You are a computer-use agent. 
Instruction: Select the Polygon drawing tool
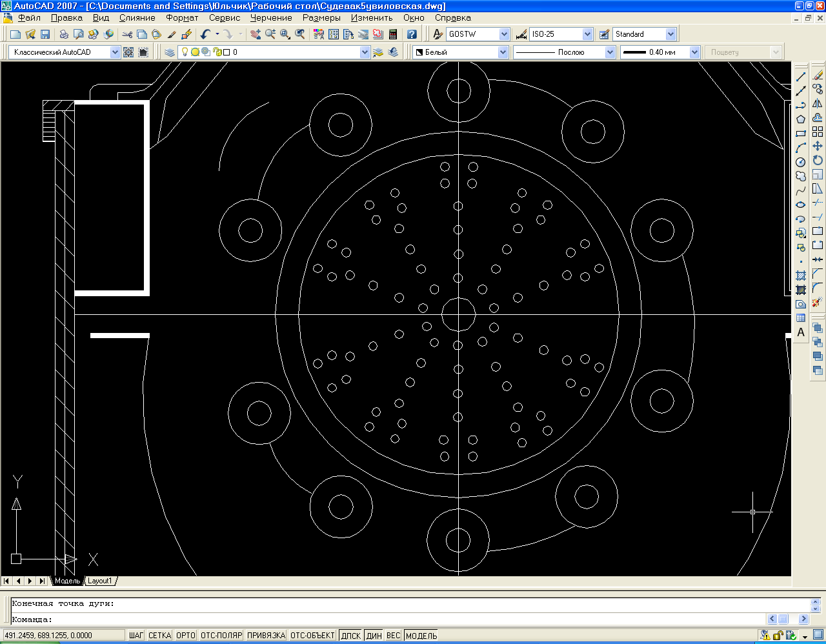(801, 119)
